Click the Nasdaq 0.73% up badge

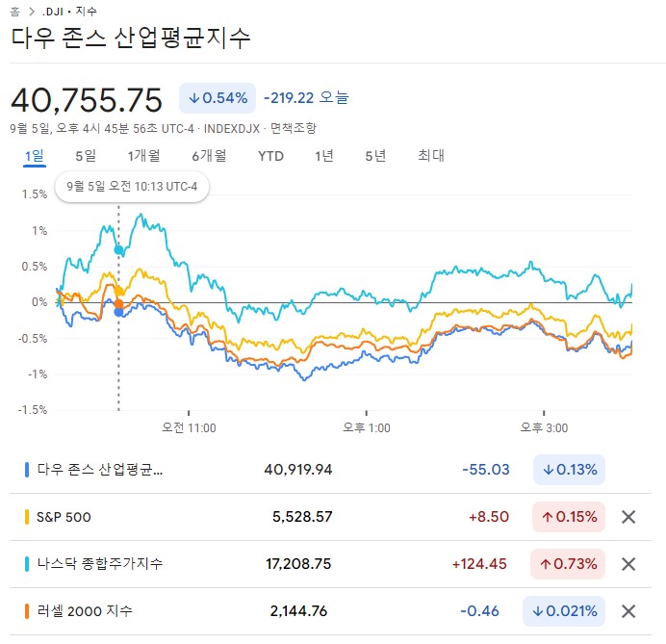tap(569, 563)
